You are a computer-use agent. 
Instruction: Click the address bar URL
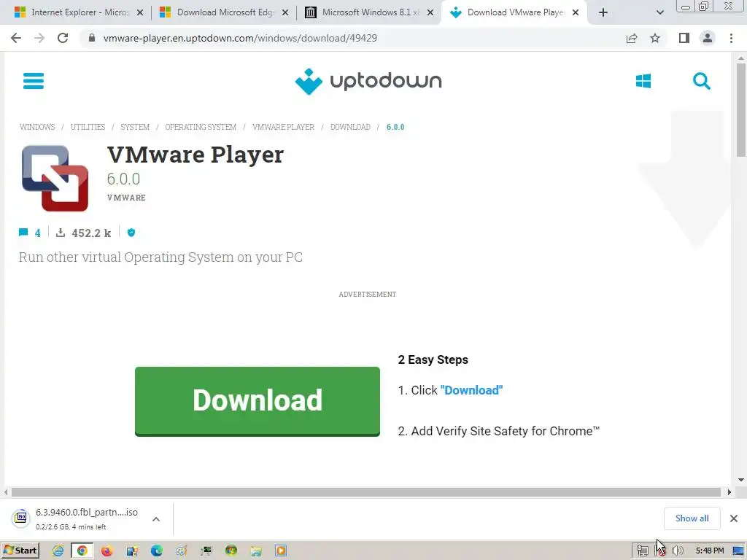(x=240, y=38)
